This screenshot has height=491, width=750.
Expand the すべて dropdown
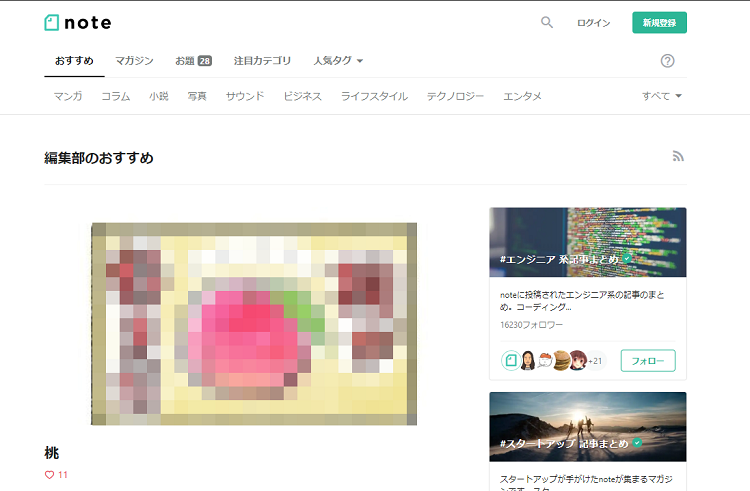pyautogui.click(x=662, y=96)
